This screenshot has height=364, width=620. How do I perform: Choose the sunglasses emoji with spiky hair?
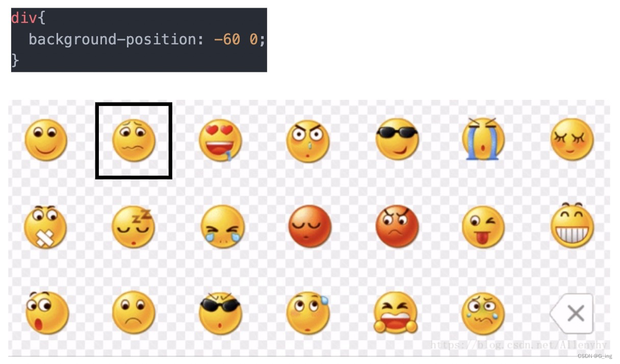coord(220,313)
